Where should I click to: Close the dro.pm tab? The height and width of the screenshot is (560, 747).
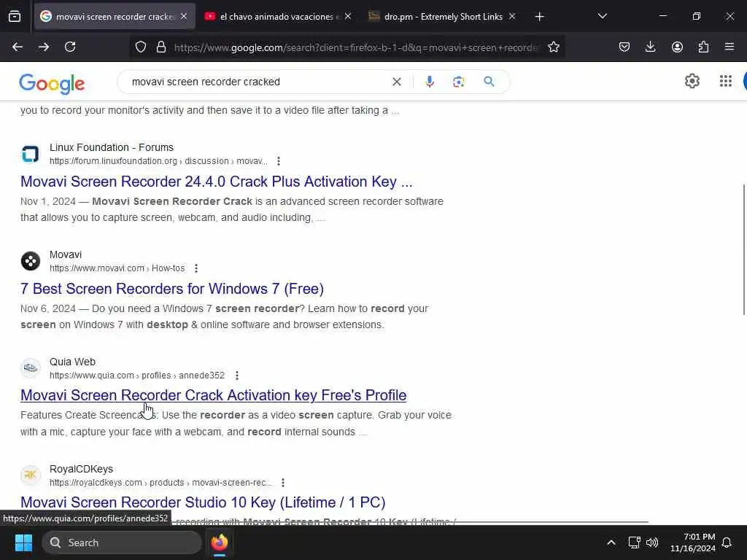(512, 17)
